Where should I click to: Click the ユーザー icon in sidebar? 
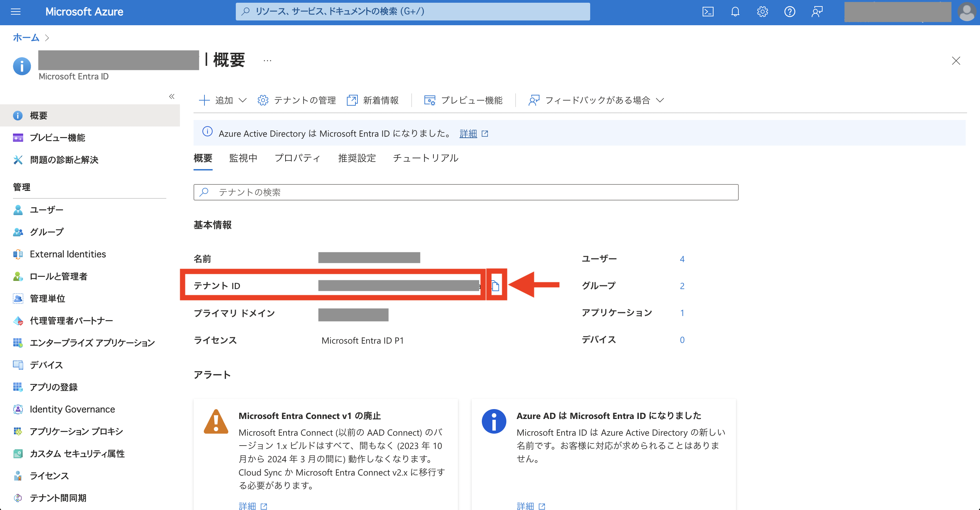tap(18, 210)
